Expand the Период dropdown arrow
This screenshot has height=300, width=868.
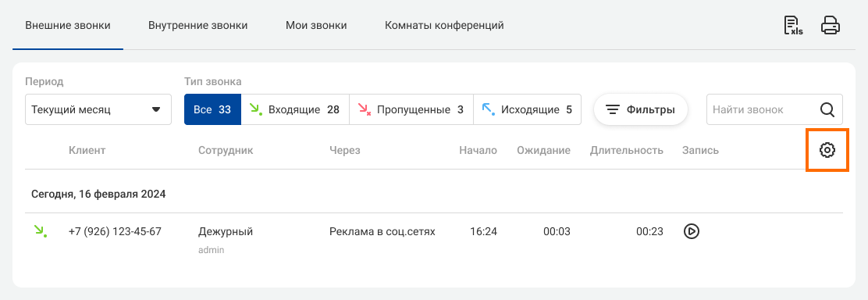(x=156, y=110)
